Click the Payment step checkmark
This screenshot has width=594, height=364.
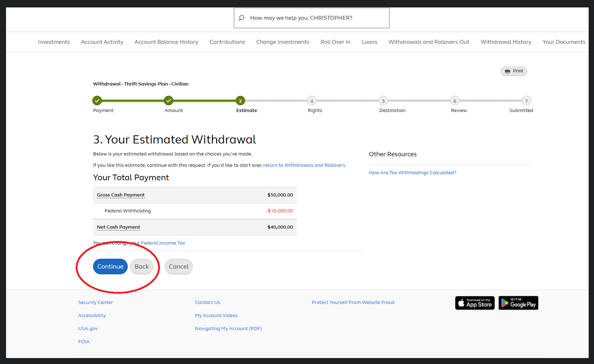point(97,100)
